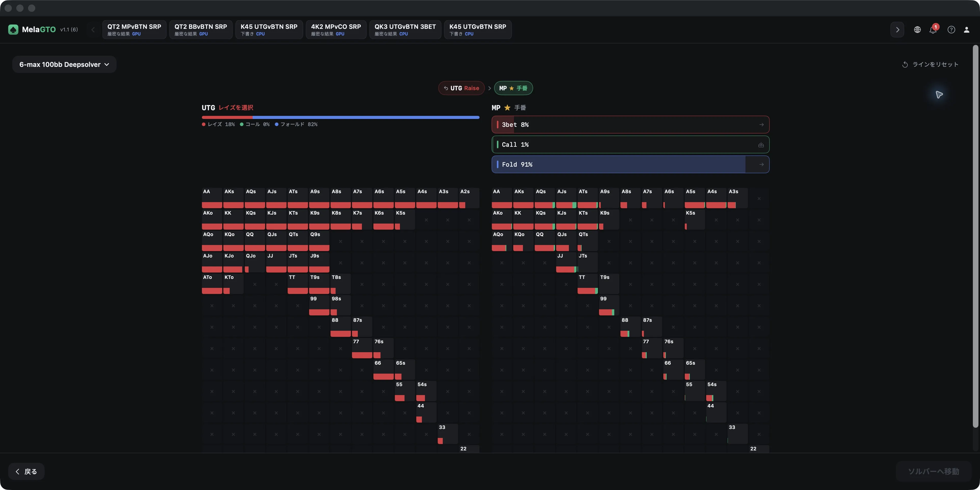Select the 3bet 8% action
The image size is (980, 490).
(630, 125)
